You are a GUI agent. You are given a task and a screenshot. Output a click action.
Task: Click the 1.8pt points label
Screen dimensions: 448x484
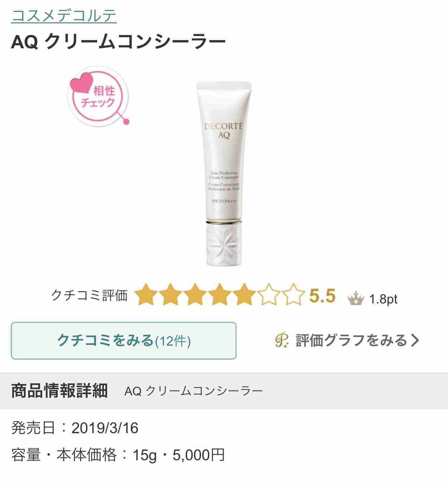[x=383, y=299]
